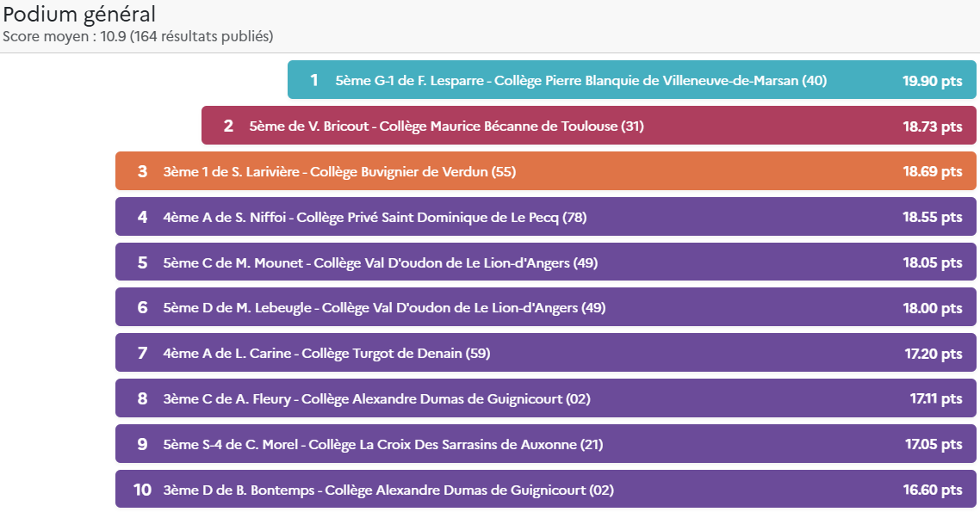Click the Score moyen 10.9 summary text

(x=138, y=36)
